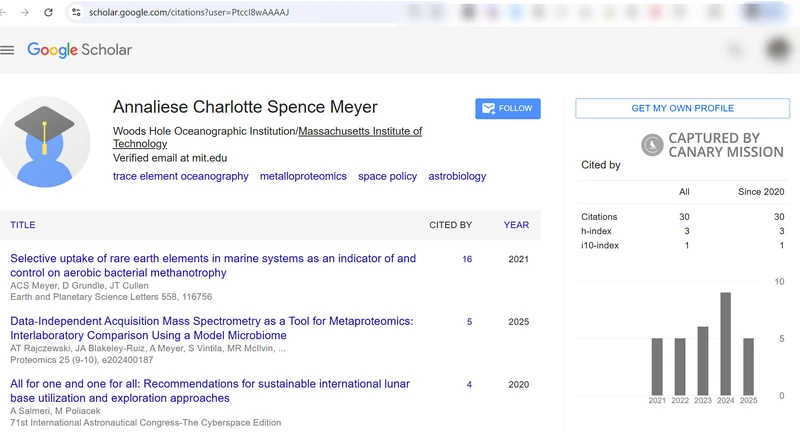The height and width of the screenshot is (432, 800).
Task: Click authors line ACS Meyer, D Grundle, JT Cullen
Action: [79, 286]
